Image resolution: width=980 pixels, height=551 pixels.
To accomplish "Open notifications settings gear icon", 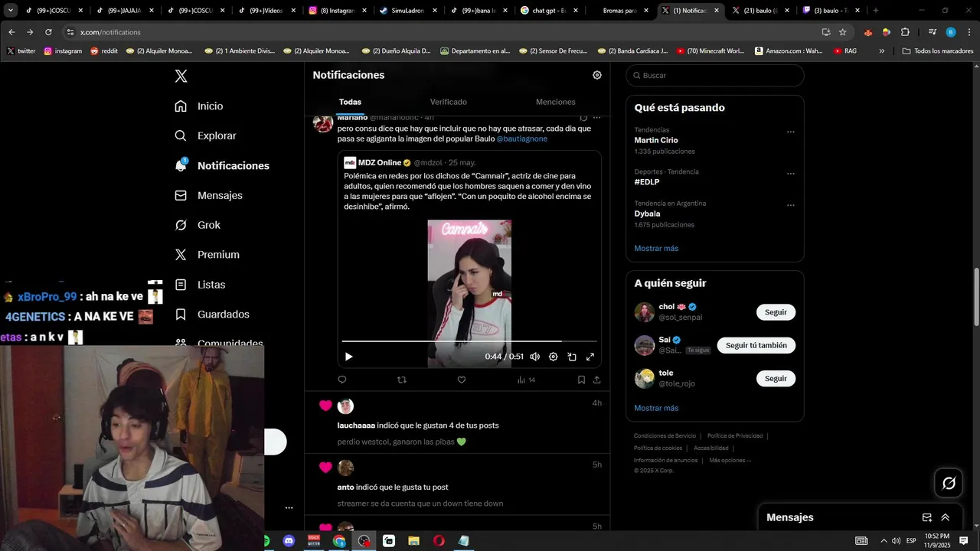I will point(597,75).
